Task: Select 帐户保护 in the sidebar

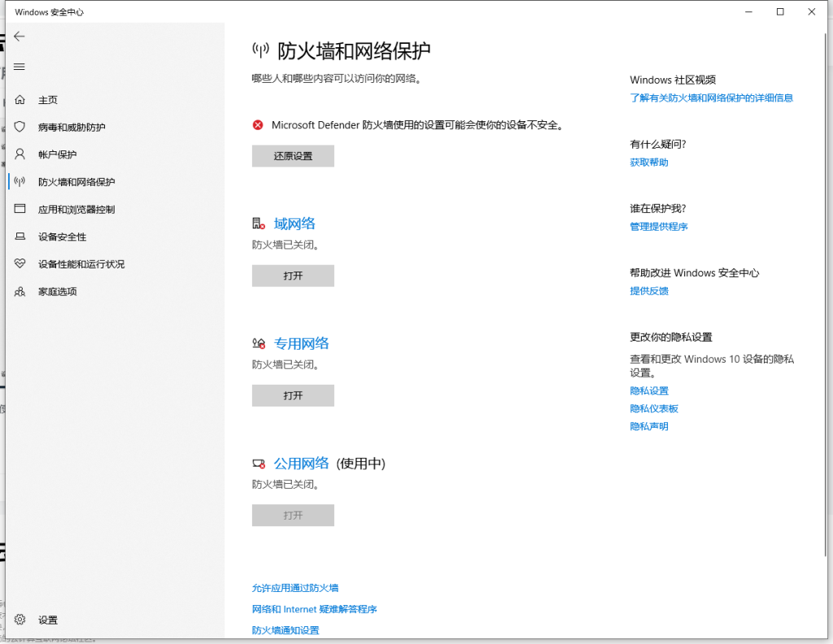Action: tap(69, 154)
